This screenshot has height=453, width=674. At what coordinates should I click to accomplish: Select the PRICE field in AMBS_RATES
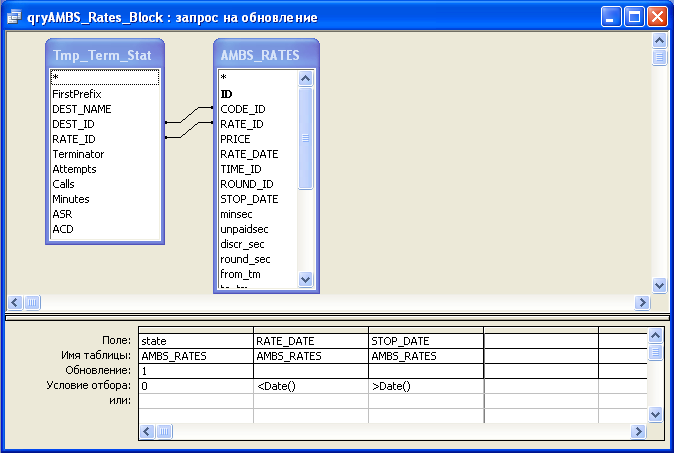(x=235, y=139)
